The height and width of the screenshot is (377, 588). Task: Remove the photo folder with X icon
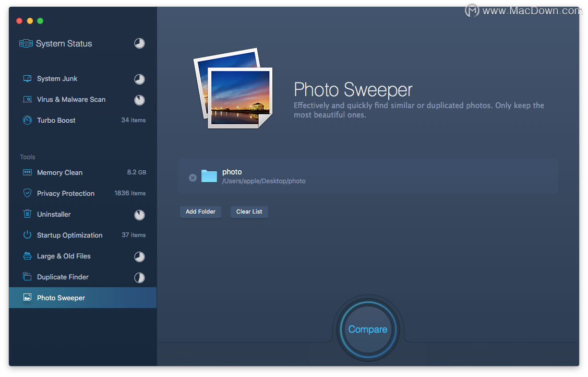click(x=193, y=178)
